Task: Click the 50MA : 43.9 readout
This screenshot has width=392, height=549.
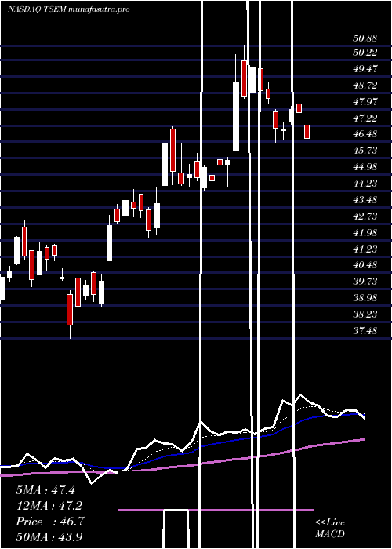Action: (49, 536)
